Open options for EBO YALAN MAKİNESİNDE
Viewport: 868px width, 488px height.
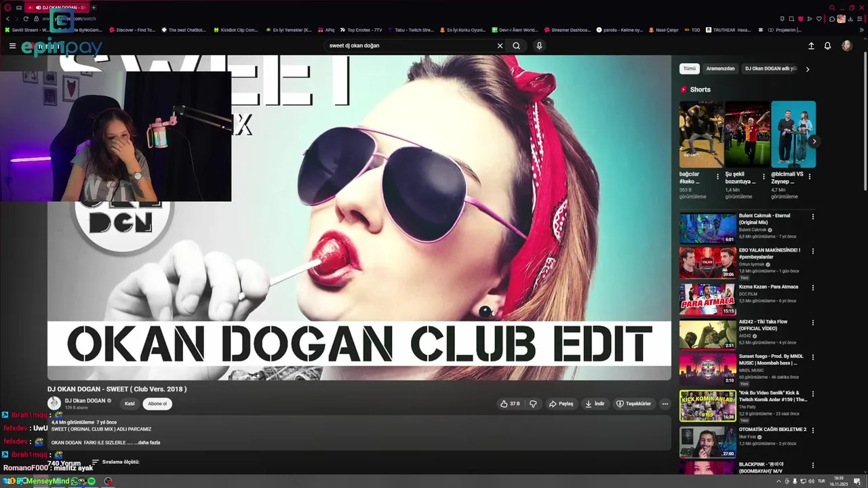pos(813,252)
